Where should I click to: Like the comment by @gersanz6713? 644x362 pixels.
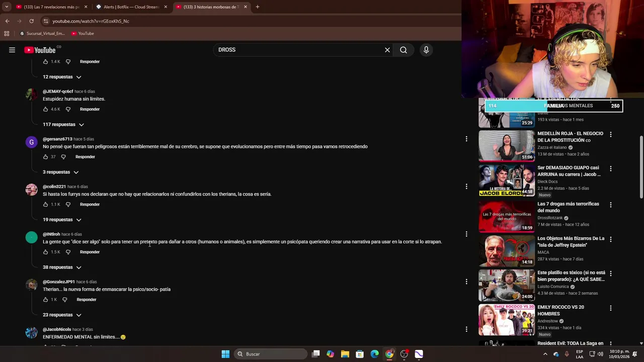(45, 157)
